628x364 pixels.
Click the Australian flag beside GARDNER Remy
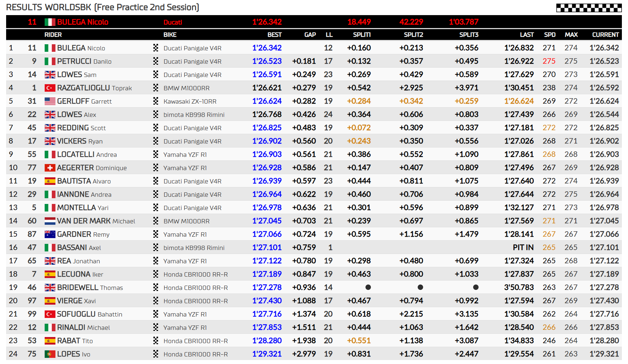50,235
